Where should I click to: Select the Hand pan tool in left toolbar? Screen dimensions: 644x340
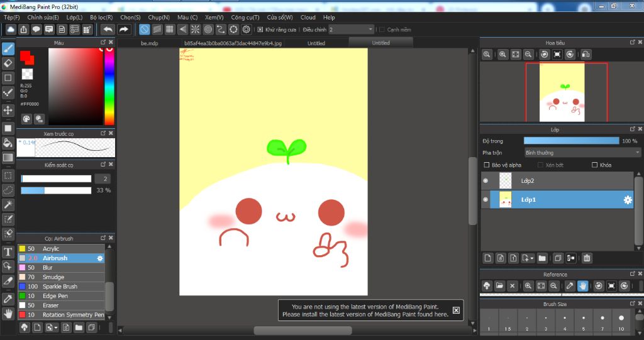point(8,314)
